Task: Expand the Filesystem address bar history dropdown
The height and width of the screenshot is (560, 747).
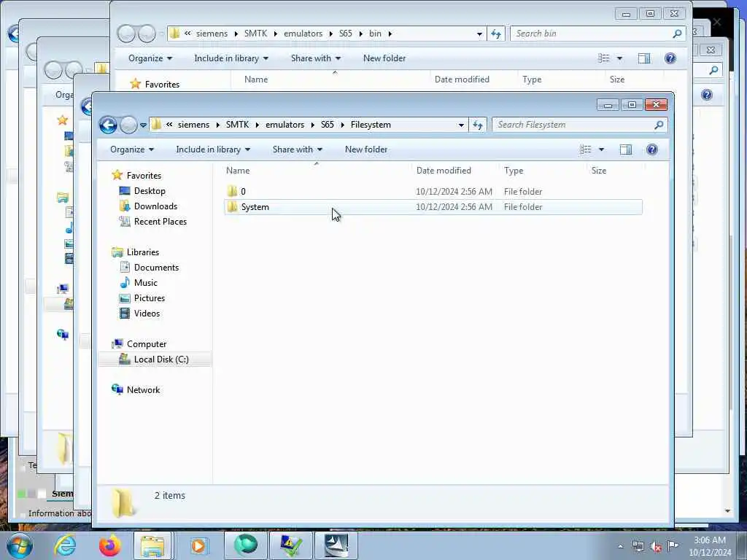Action: [461, 125]
